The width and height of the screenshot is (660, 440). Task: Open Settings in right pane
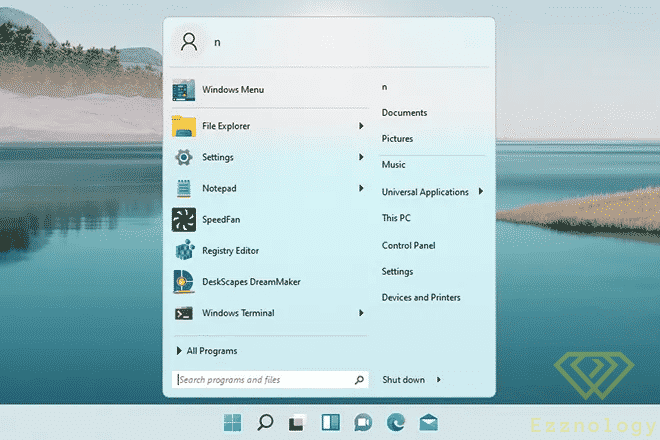(x=397, y=272)
